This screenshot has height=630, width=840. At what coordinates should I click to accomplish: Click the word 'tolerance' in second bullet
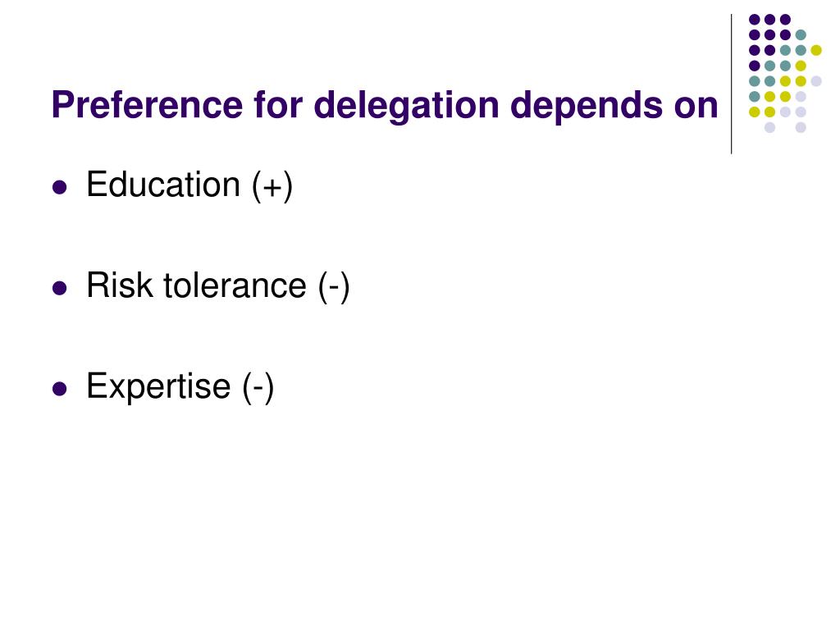[x=235, y=285]
